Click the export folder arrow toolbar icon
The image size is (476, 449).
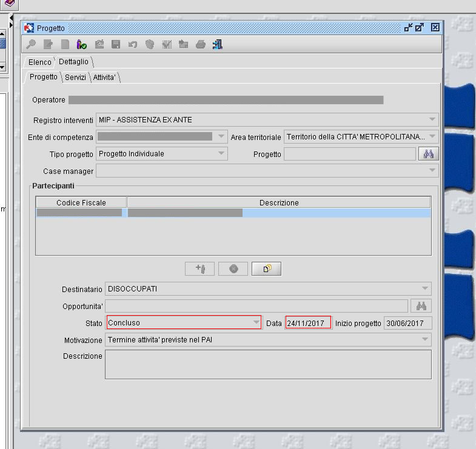pos(183,45)
